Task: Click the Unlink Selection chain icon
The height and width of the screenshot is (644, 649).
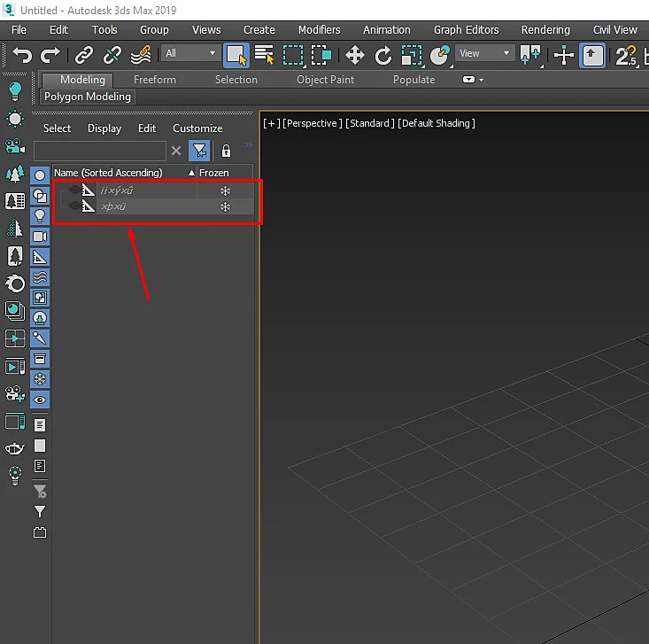Action: click(x=112, y=55)
